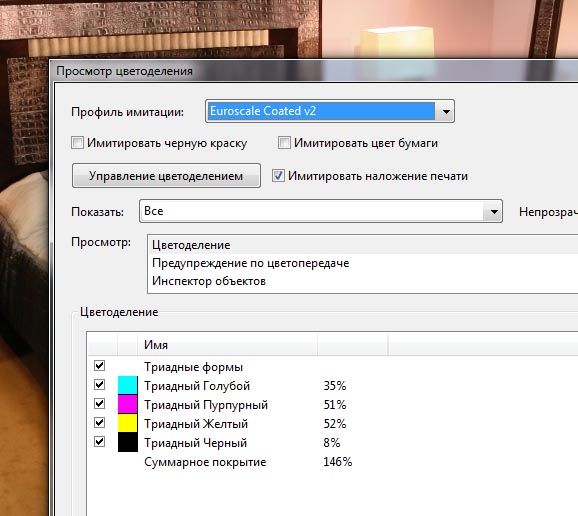The height and width of the screenshot is (516, 578).
Task: Click the 146% total coverage value
Action: click(338, 462)
